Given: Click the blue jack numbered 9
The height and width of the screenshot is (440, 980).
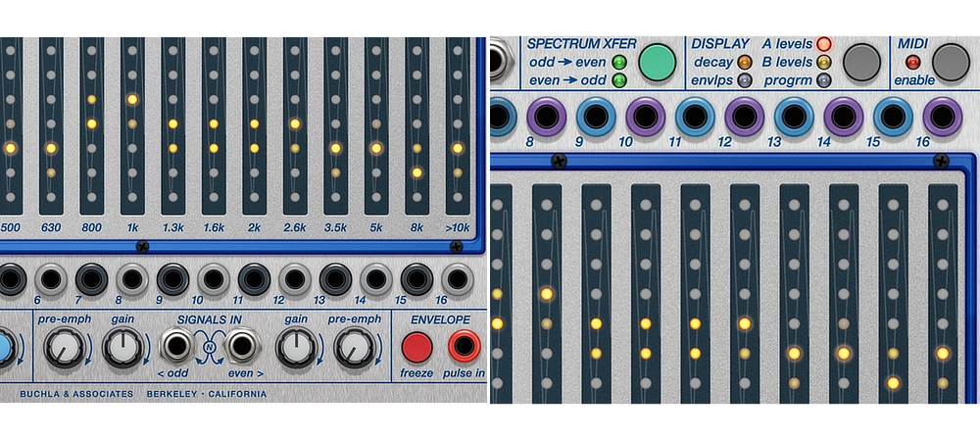Looking at the screenshot, I should coord(595,118).
